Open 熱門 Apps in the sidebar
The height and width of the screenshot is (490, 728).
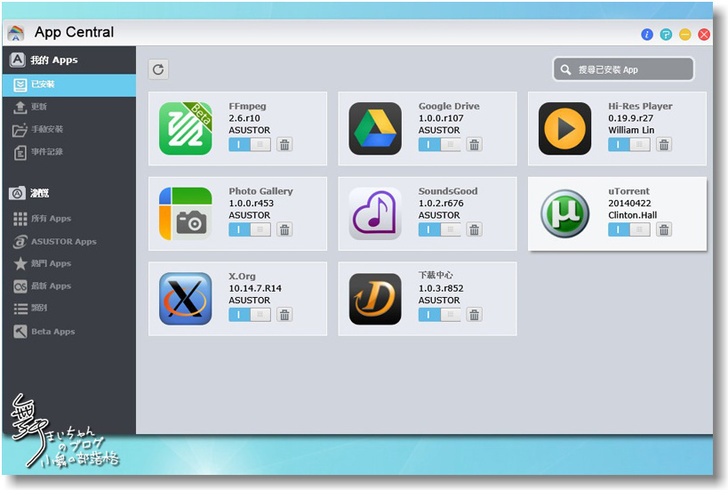coord(69,263)
